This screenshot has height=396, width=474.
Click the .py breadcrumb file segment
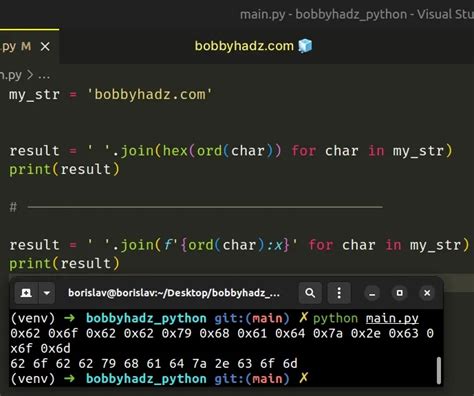click(11, 75)
